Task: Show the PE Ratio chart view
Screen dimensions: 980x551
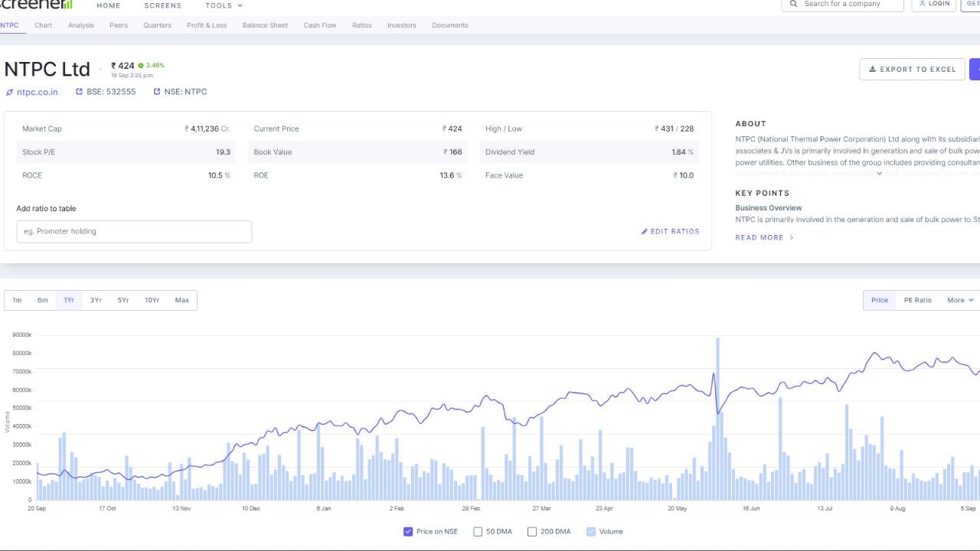Action: coord(918,300)
